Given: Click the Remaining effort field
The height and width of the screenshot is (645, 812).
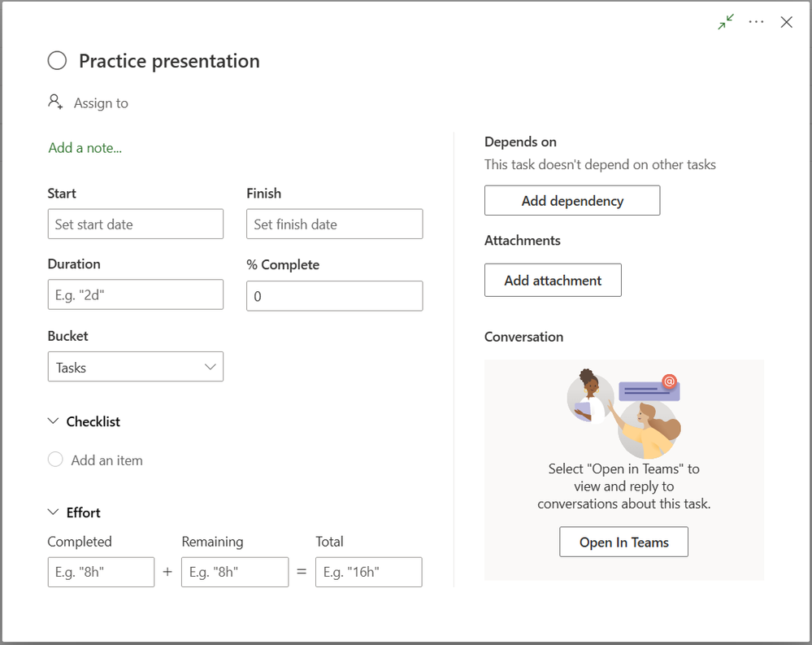Looking at the screenshot, I should click(x=235, y=572).
